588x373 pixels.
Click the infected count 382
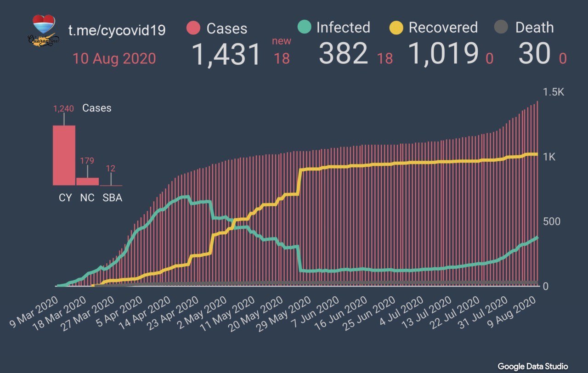pyautogui.click(x=343, y=54)
